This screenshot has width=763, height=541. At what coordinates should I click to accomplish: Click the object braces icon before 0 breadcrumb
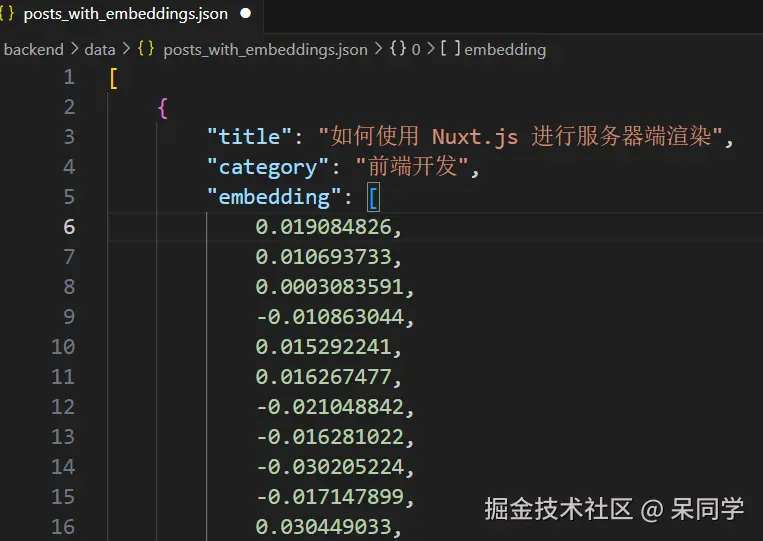pyautogui.click(x=398, y=48)
